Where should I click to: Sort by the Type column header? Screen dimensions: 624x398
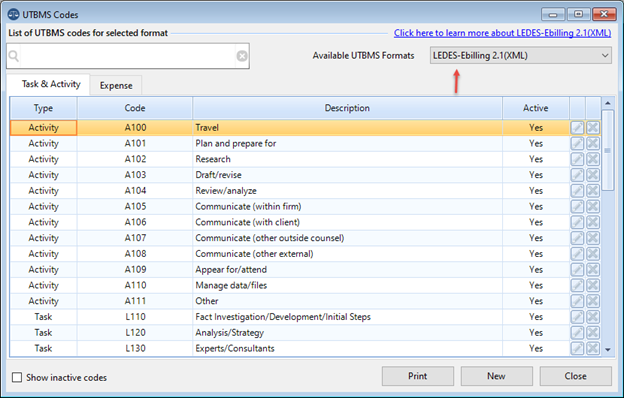click(x=43, y=108)
